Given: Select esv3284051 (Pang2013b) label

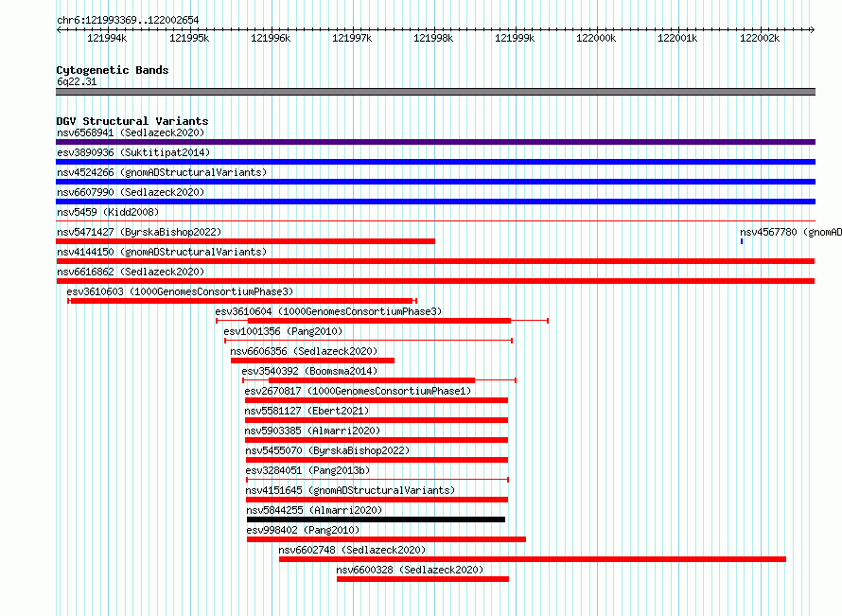Looking at the screenshot, I should 307,470.
